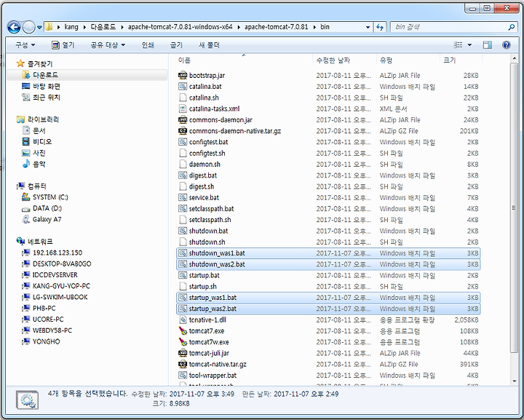Viewport: 524px width, 420px height.
Task: Open the 공유 대상 share dropdown
Action: click(x=108, y=45)
